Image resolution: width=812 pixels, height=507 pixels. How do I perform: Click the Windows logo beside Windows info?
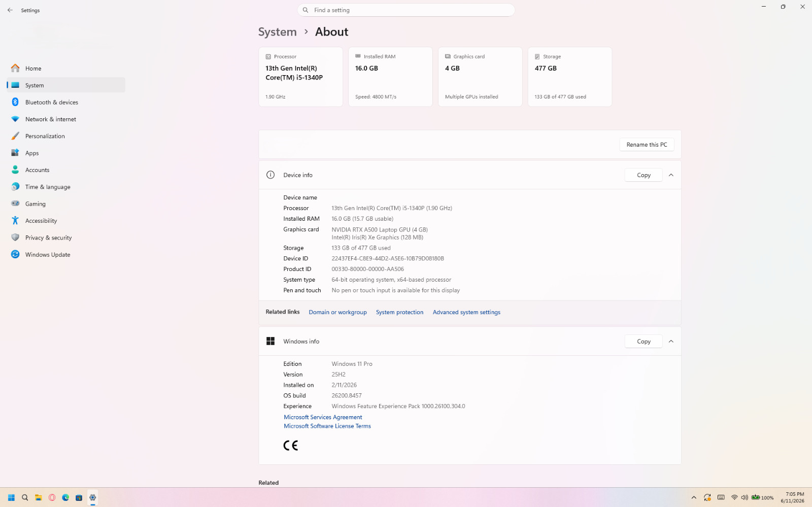click(270, 342)
